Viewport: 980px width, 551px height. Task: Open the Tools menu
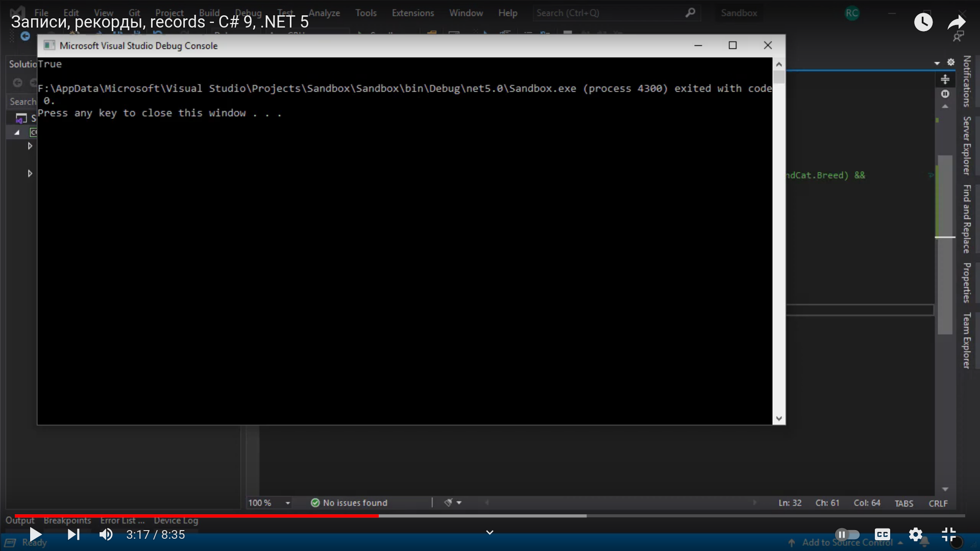click(x=365, y=13)
